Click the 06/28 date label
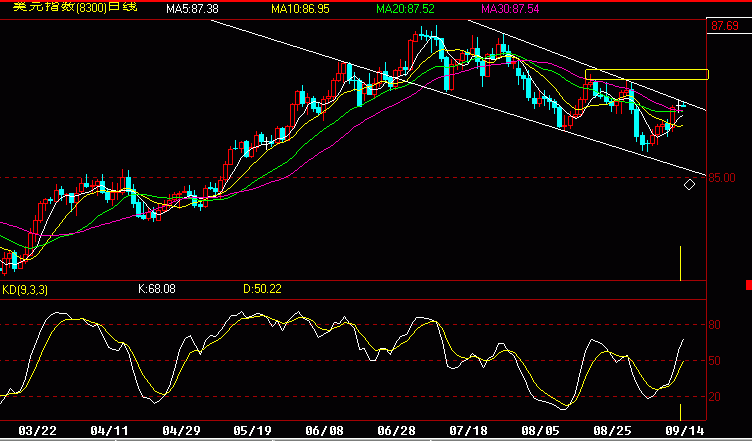The width and height of the screenshot is (752, 441). [x=397, y=430]
